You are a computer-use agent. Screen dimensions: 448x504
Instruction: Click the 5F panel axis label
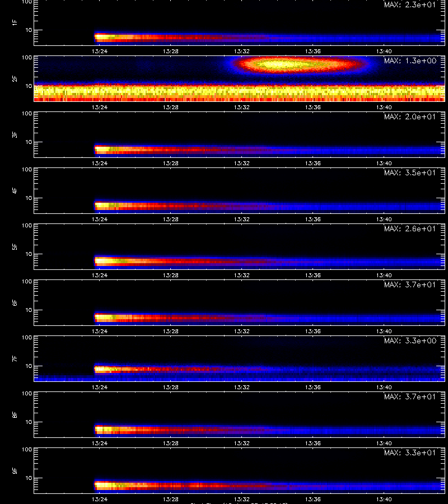(15, 247)
